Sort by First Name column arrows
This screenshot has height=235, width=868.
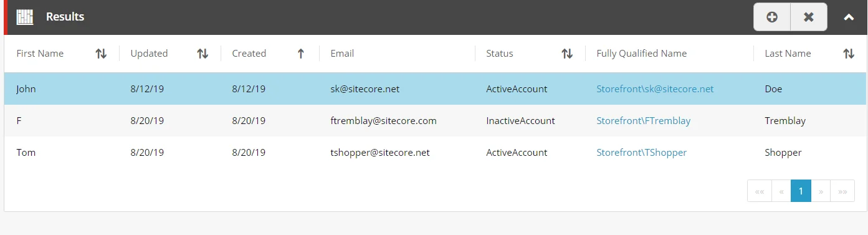point(101,54)
